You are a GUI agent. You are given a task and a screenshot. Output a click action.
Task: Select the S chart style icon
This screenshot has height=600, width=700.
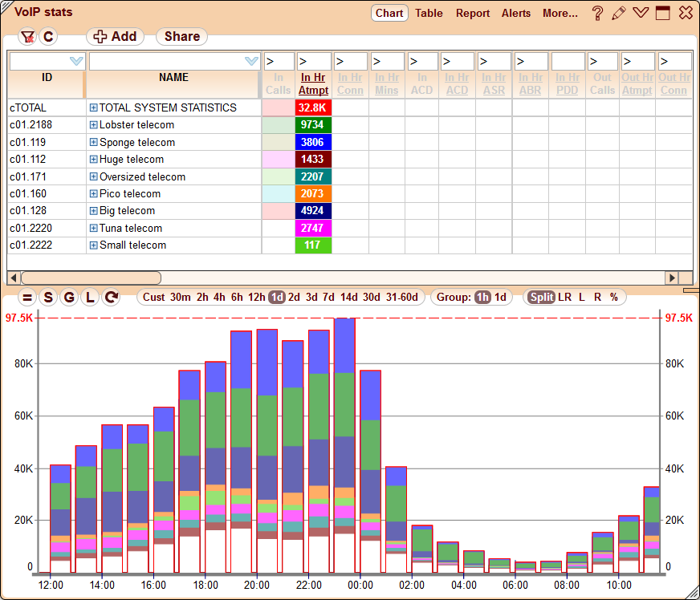[47, 297]
